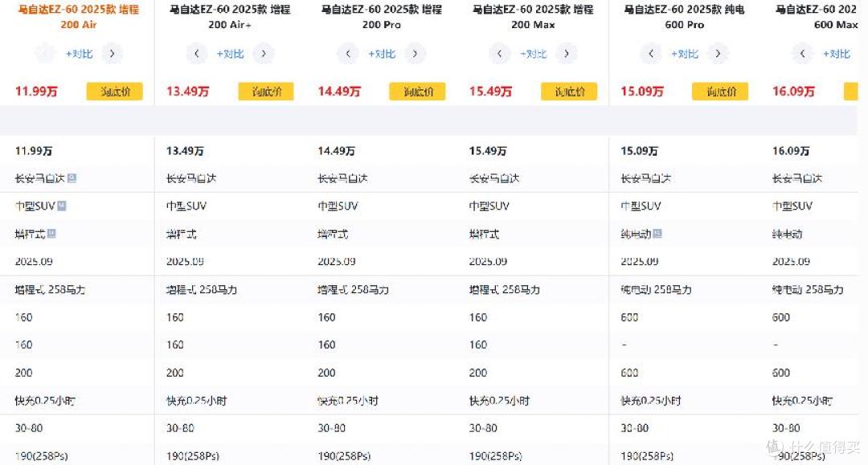The image size is (868, 465).
Task: Click right arrow under 增程 200 Air model
Action: click(113, 54)
